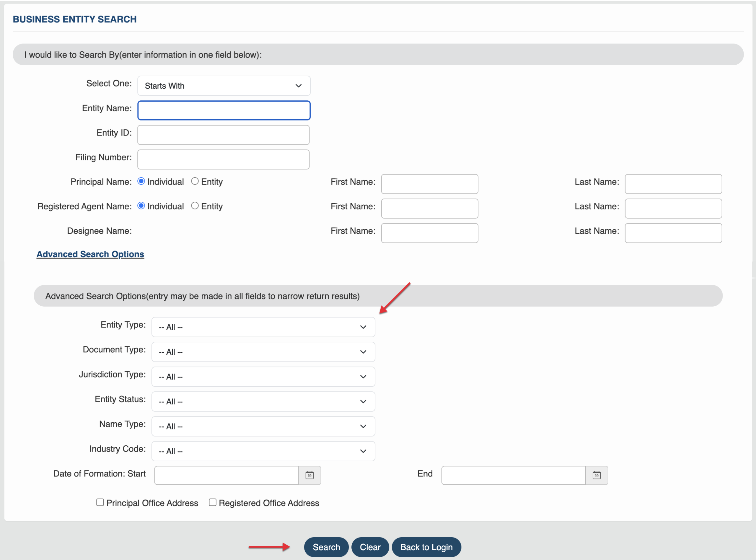
Task: Enable Registered Office Address checkbox
Action: [212, 502]
